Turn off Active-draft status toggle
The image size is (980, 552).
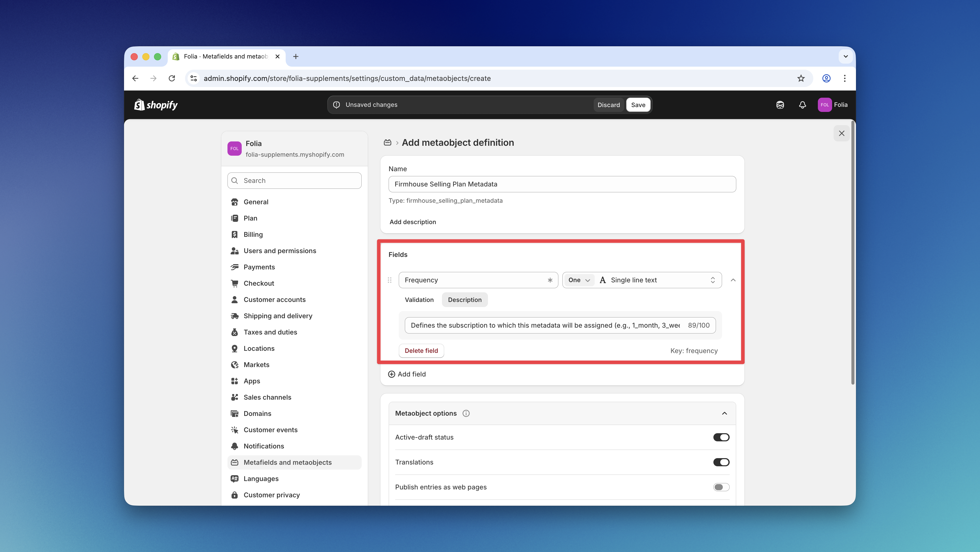[721, 437]
